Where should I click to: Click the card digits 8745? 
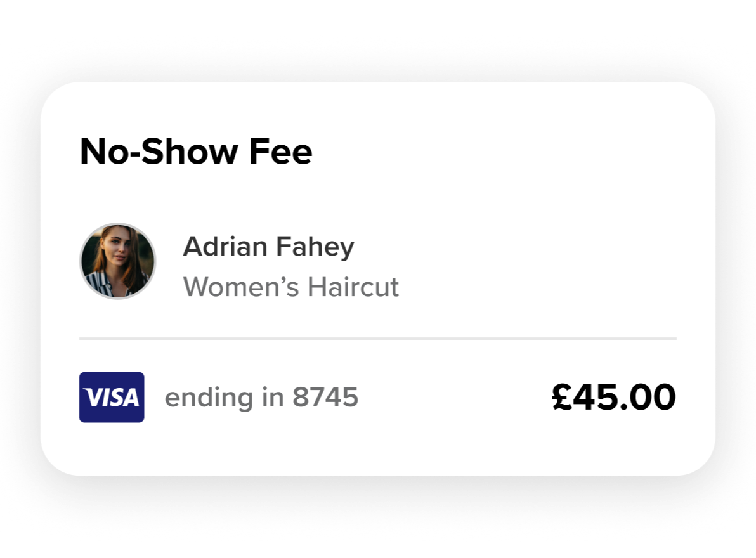coord(325,397)
